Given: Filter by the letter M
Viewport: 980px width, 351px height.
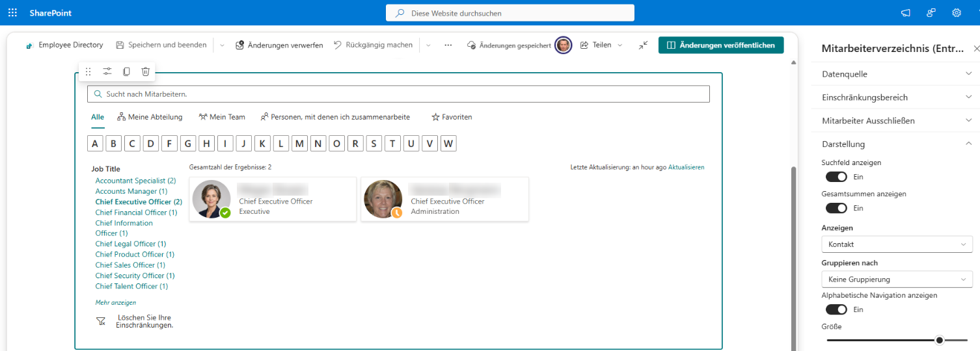Looking at the screenshot, I should (x=299, y=144).
